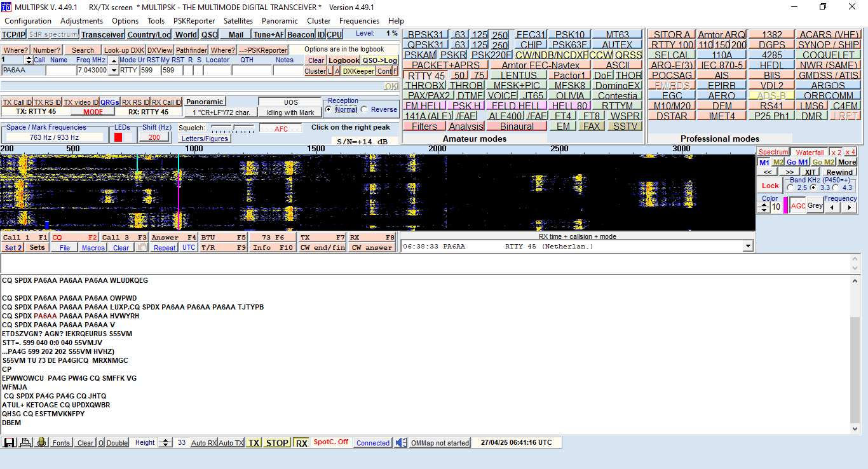This screenshot has width=868, height=469.
Task: Open the PSKReporter menu
Action: click(194, 21)
